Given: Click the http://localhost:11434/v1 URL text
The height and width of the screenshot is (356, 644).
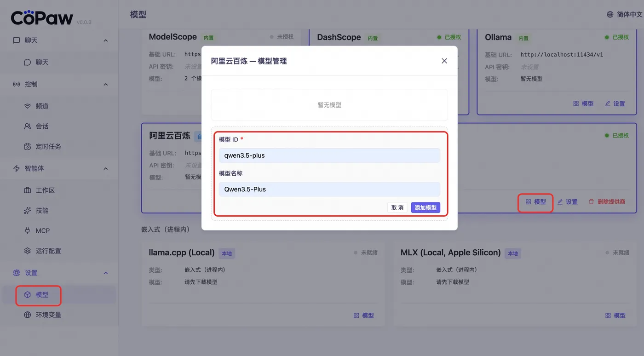Looking at the screenshot, I should tap(562, 54).
